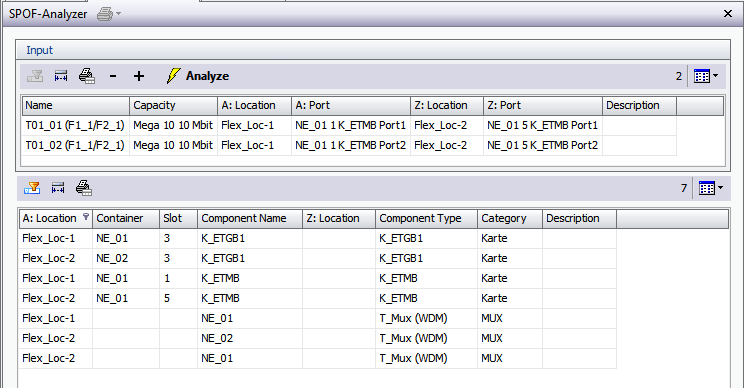744x388 pixels.
Task: Click the print icon in results toolbar
Action: pos(84,188)
